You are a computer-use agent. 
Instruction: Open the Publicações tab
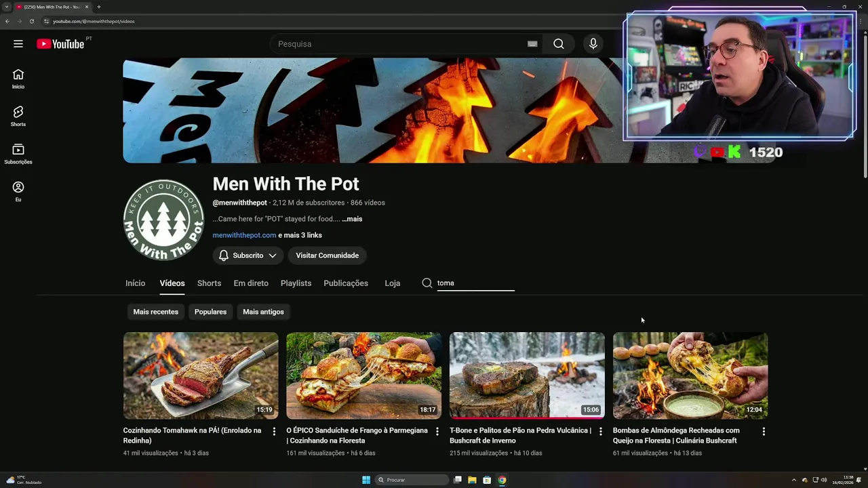[x=346, y=283]
